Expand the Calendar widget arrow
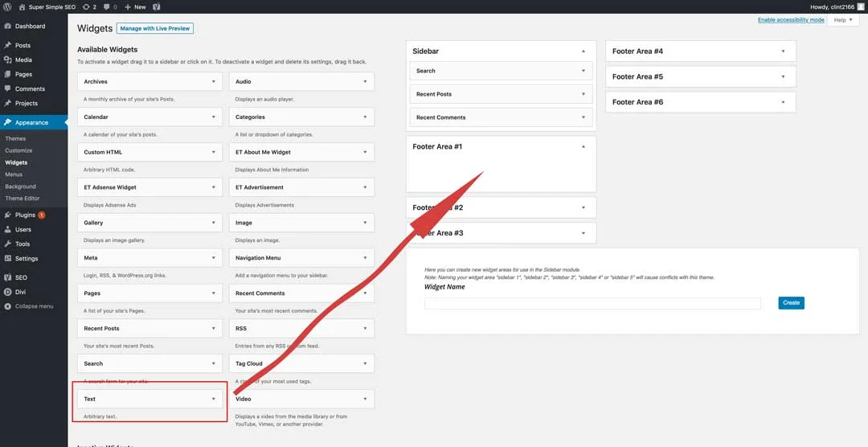This screenshot has height=447, width=868. click(214, 117)
